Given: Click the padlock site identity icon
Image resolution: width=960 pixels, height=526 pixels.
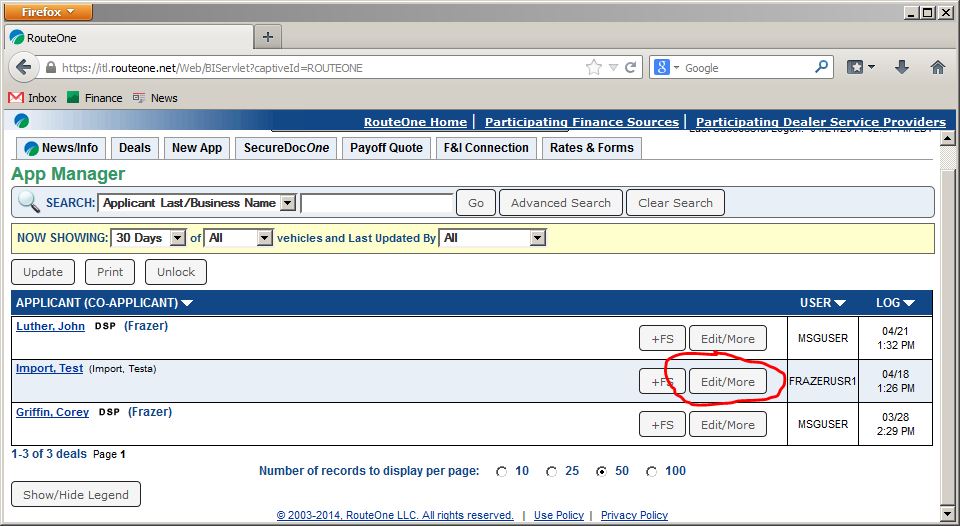Looking at the screenshot, I should 51,68.
